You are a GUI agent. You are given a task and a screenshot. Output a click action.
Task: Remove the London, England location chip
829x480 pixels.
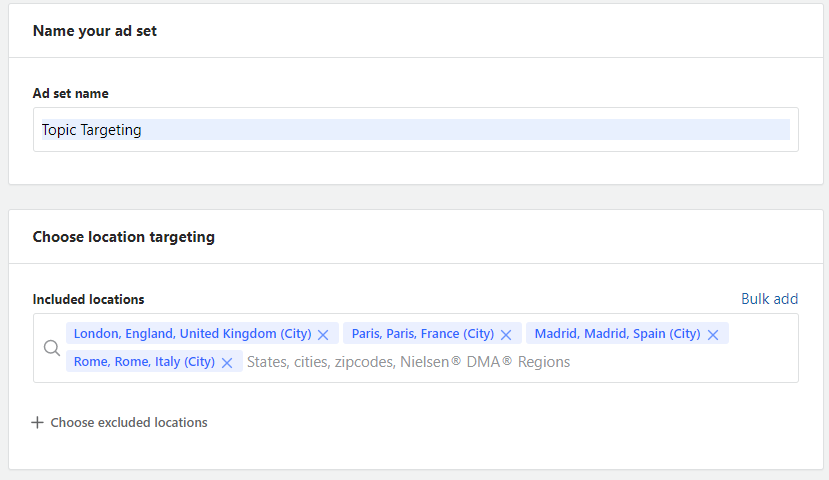click(323, 335)
